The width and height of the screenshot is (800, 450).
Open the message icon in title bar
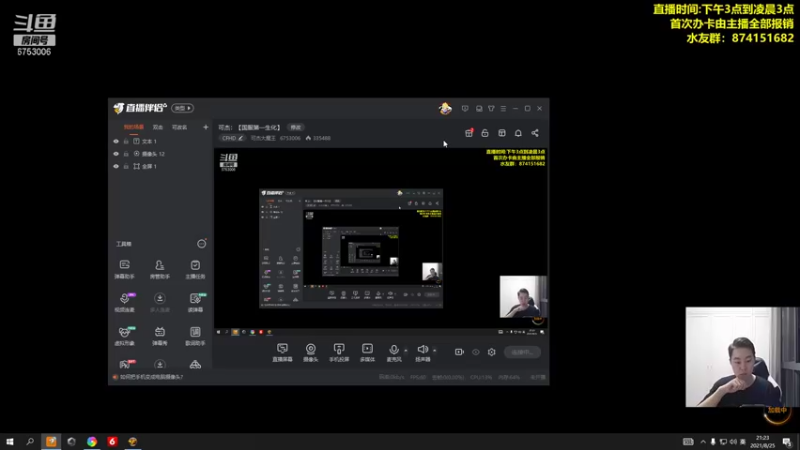[479, 109]
